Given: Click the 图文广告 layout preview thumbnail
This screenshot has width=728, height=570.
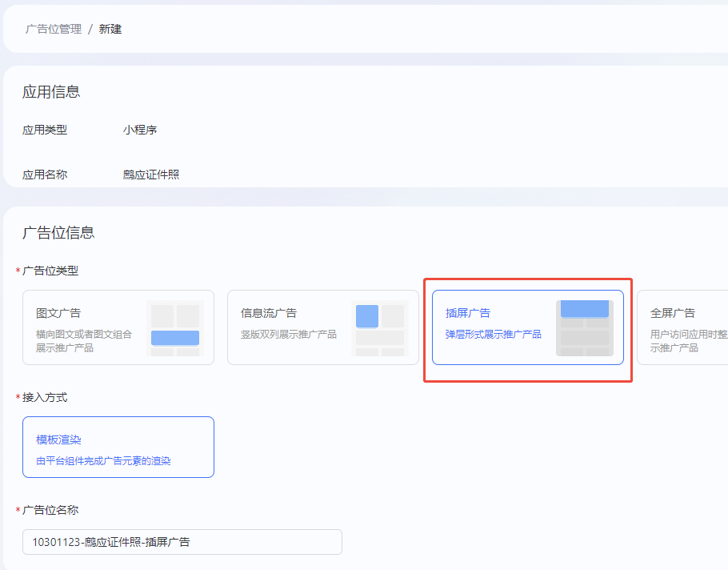Looking at the screenshot, I should 175,328.
